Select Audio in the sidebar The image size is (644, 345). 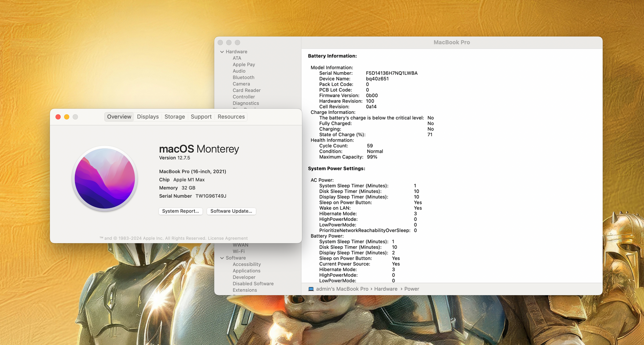tap(239, 71)
